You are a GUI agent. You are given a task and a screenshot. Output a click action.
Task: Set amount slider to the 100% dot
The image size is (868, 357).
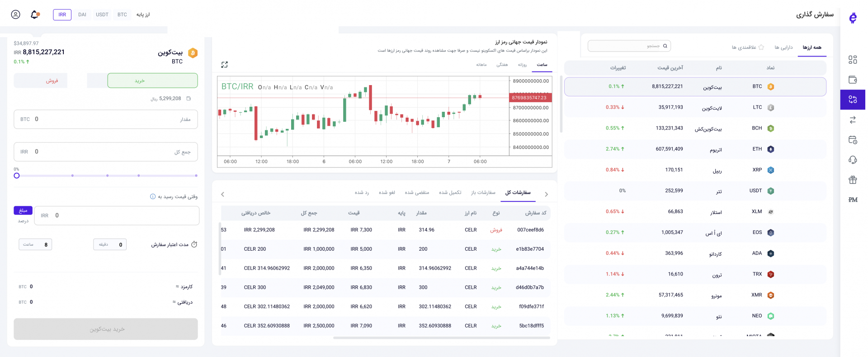(196, 176)
